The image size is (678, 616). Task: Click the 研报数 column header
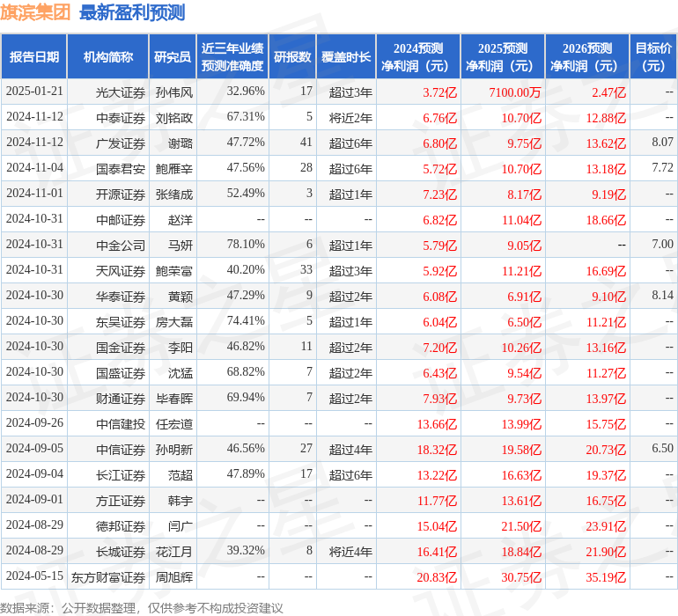click(292, 56)
